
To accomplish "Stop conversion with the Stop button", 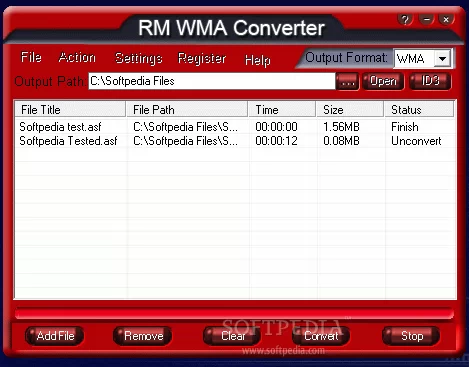I will (411, 336).
